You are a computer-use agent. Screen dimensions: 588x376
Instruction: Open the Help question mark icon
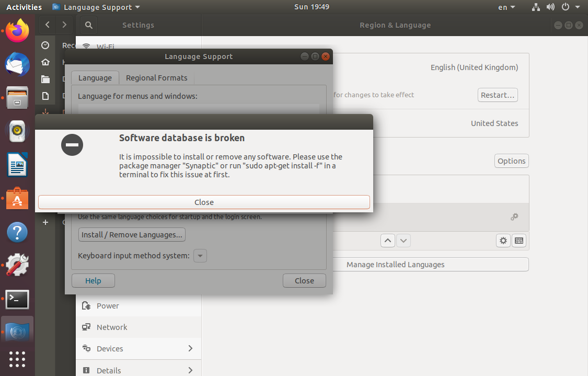coord(17,232)
